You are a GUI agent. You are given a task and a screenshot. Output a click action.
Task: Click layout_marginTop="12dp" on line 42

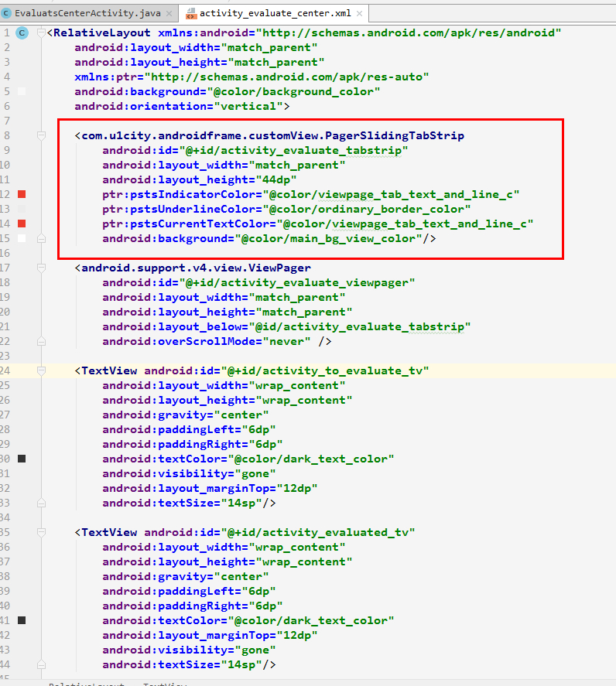point(210,635)
